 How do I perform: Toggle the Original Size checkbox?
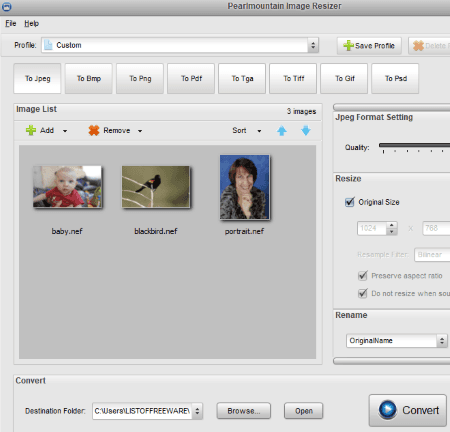(x=350, y=202)
